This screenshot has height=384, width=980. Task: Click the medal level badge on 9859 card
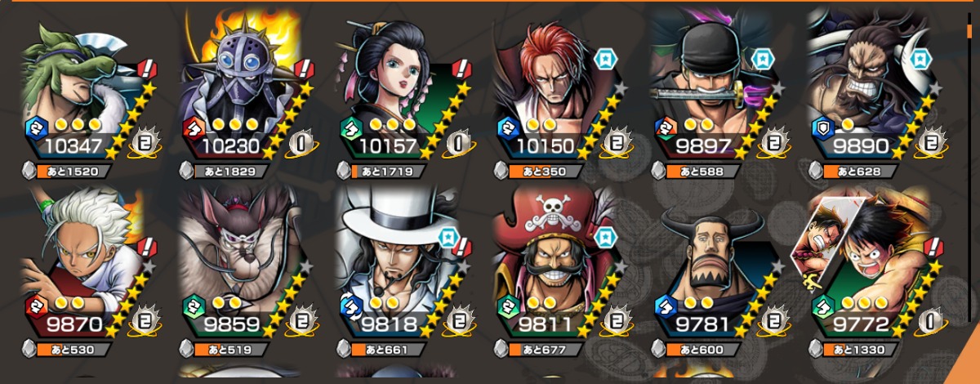(x=305, y=322)
